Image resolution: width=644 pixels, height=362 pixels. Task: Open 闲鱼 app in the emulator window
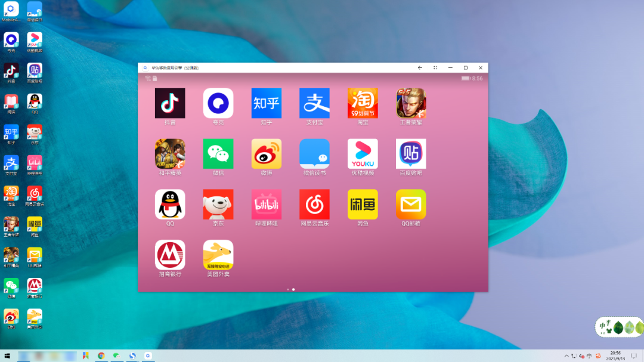[363, 204]
